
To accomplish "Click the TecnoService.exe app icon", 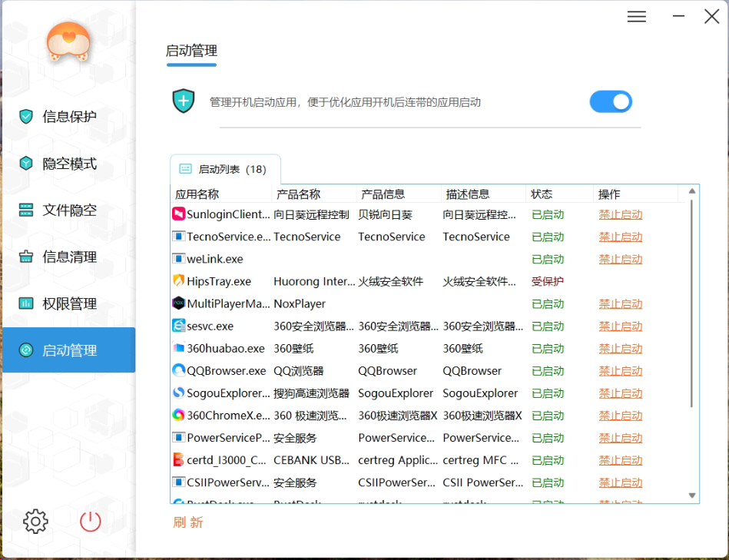I will pos(178,236).
